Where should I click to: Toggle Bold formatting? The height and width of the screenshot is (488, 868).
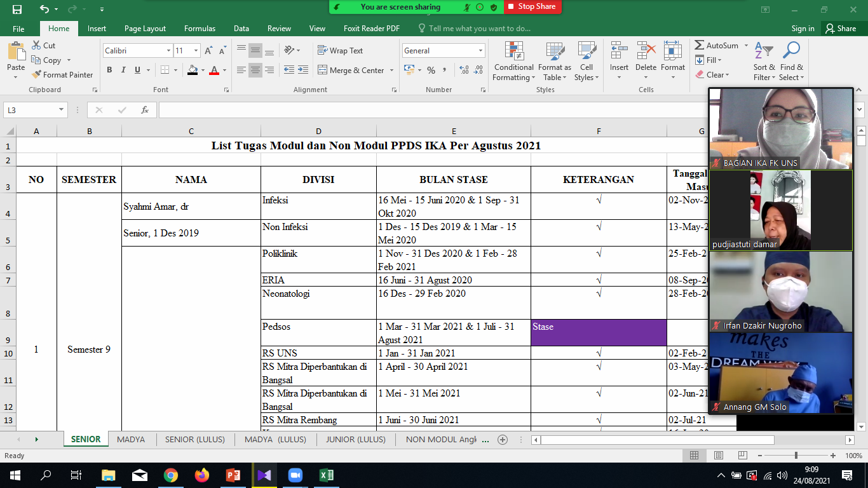click(109, 71)
